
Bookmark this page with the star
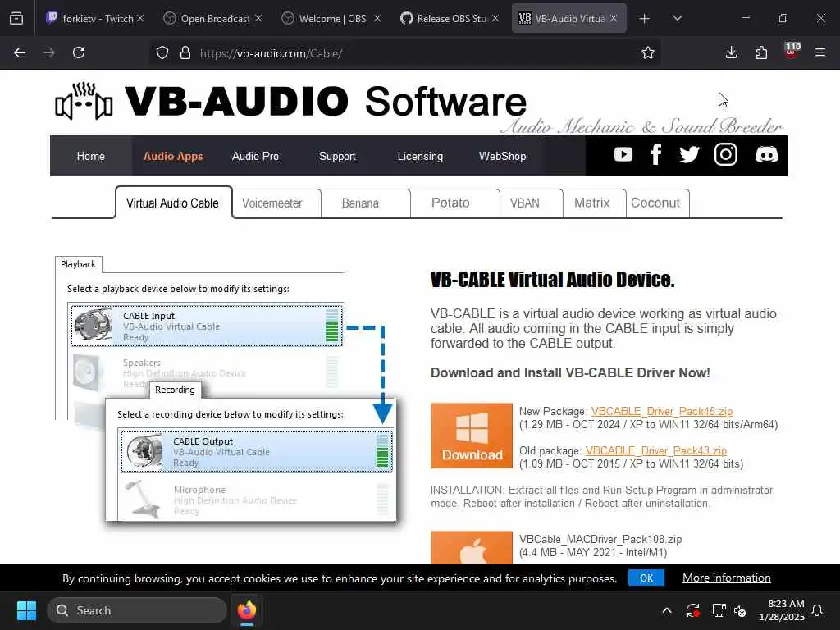pyautogui.click(x=648, y=52)
